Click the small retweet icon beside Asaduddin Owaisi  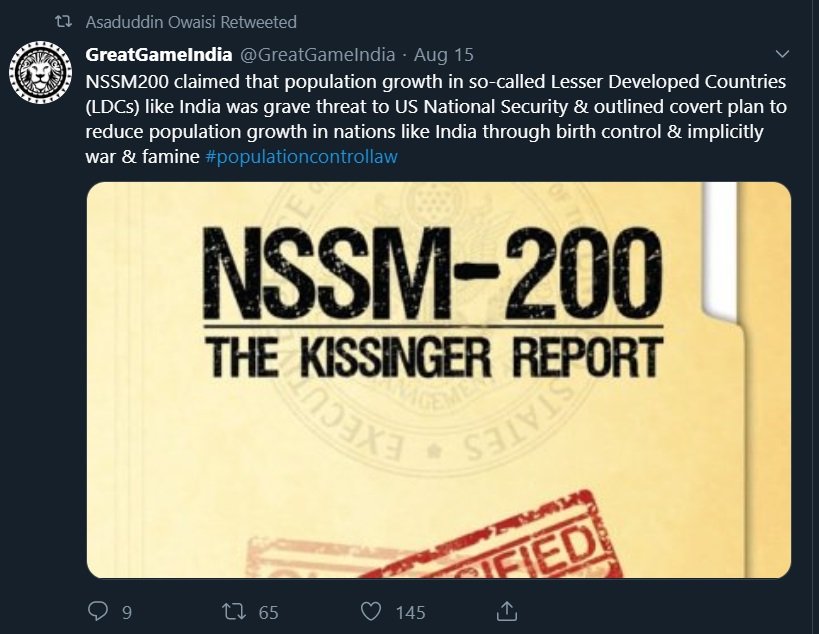click(64, 22)
